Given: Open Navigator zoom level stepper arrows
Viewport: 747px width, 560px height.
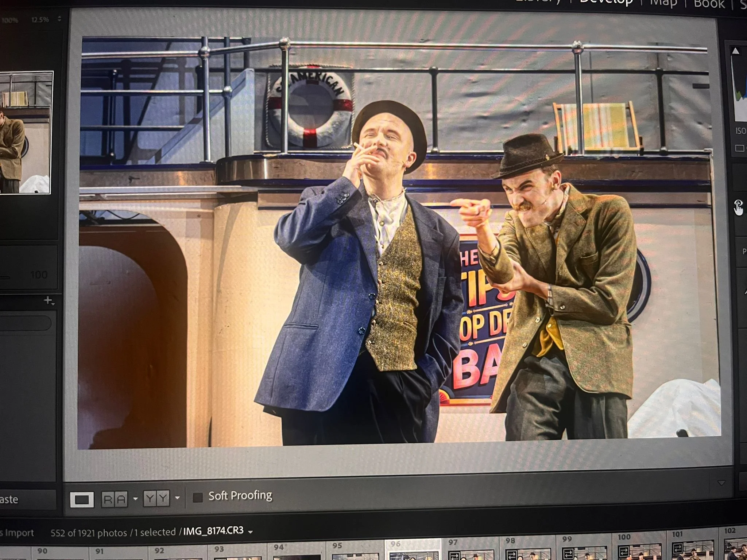Looking at the screenshot, I should [x=59, y=19].
